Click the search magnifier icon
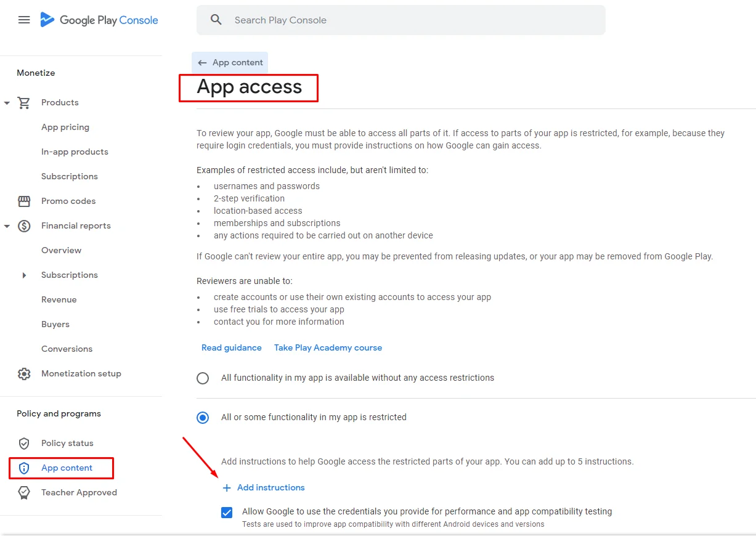The image size is (756, 536). [216, 20]
